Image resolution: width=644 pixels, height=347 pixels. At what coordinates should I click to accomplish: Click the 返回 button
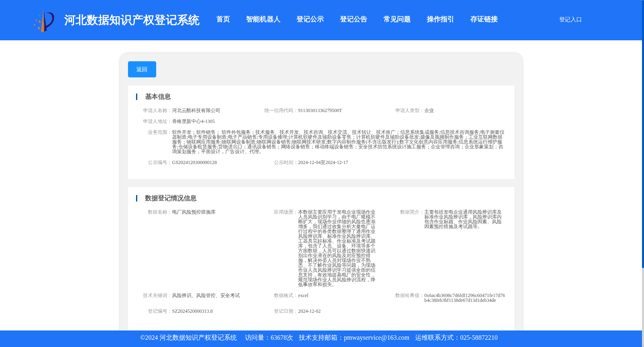click(x=142, y=69)
